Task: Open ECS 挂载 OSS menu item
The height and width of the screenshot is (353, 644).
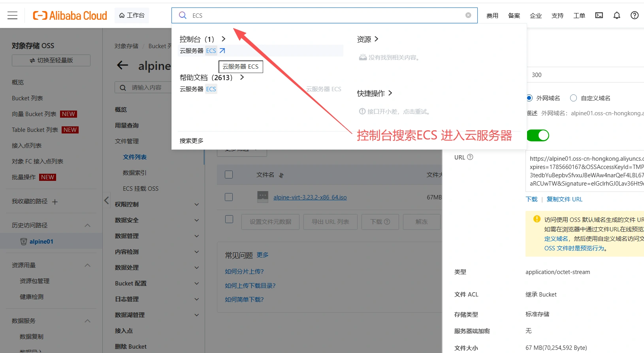Action: (141, 189)
